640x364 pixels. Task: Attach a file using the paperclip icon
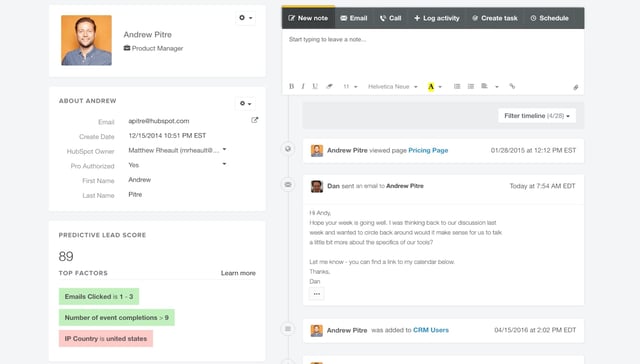[x=576, y=87]
